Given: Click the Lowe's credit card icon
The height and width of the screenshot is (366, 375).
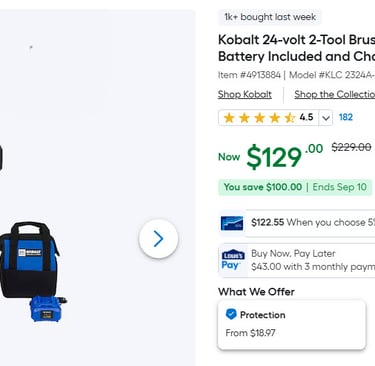Looking at the screenshot, I should (x=232, y=223).
